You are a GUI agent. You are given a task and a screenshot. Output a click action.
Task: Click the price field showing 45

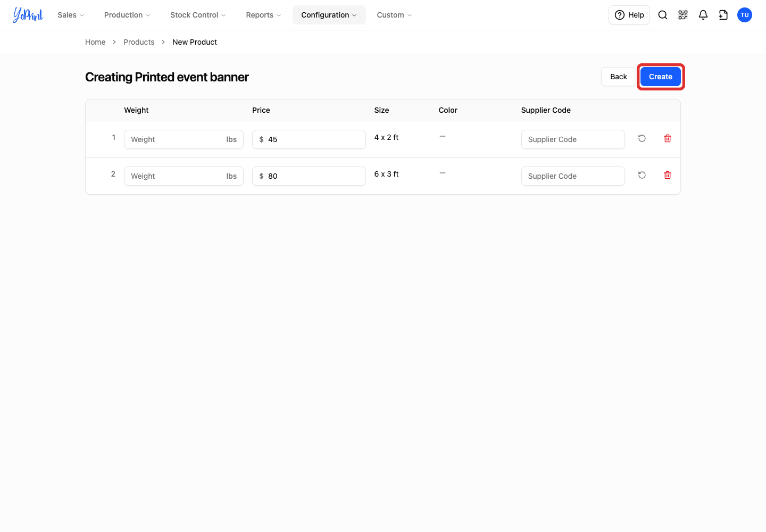[x=309, y=139]
